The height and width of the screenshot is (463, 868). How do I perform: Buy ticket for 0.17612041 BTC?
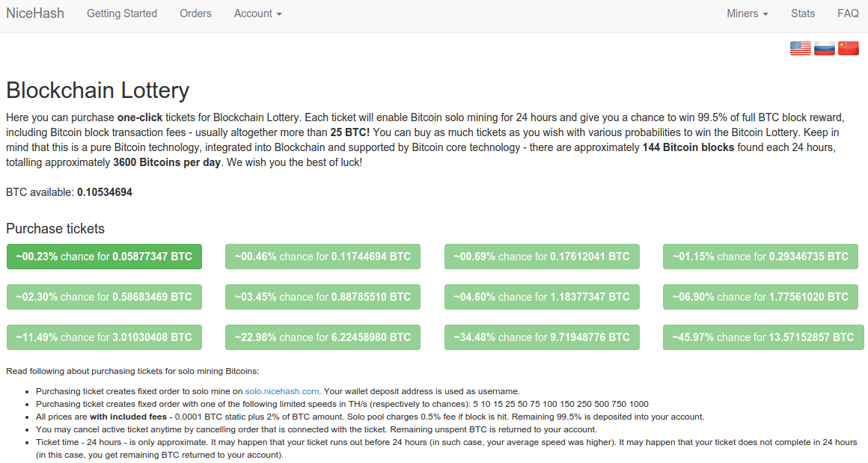[542, 257]
